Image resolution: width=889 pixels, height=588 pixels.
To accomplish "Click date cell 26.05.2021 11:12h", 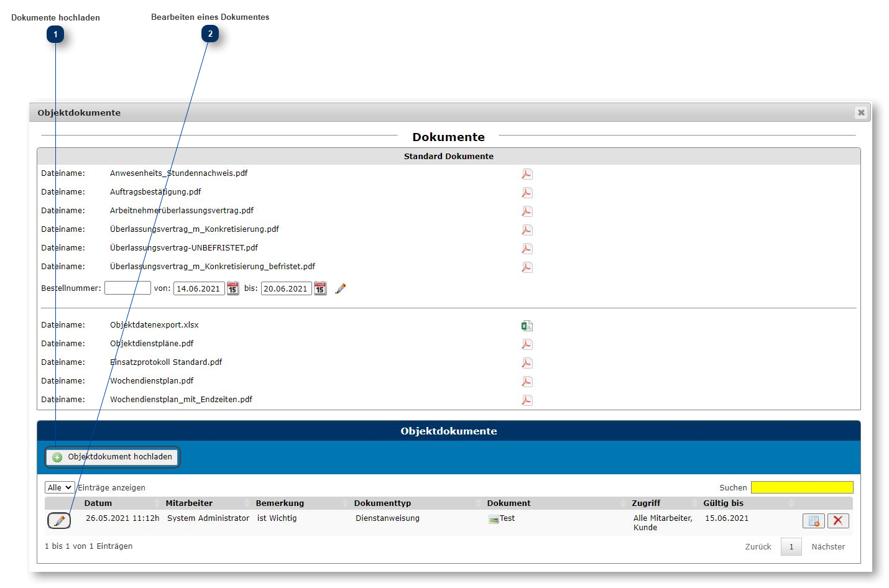I will 122,518.
